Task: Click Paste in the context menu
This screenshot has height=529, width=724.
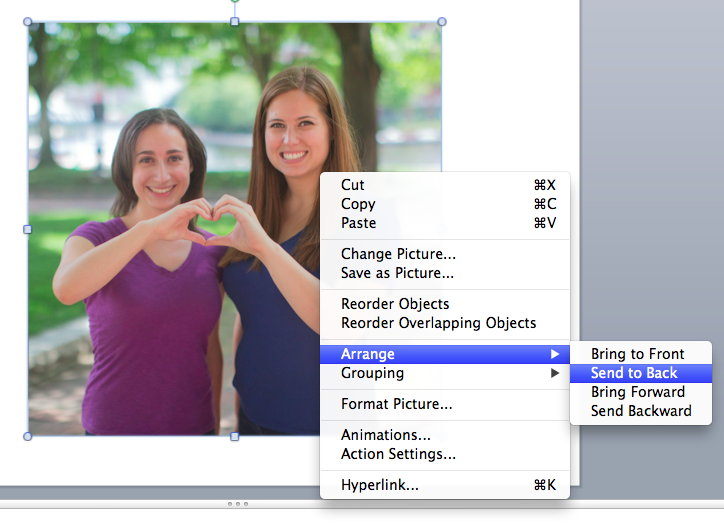Action: click(x=358, y=223)
